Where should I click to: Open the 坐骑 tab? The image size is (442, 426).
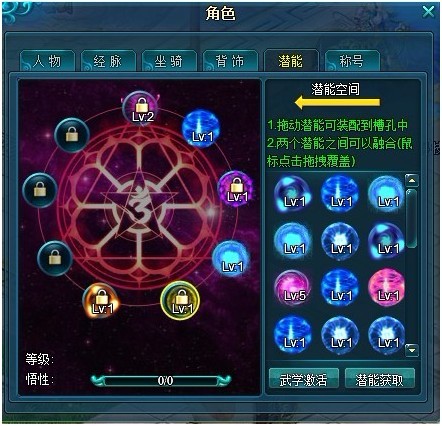[x=169, y=61]
